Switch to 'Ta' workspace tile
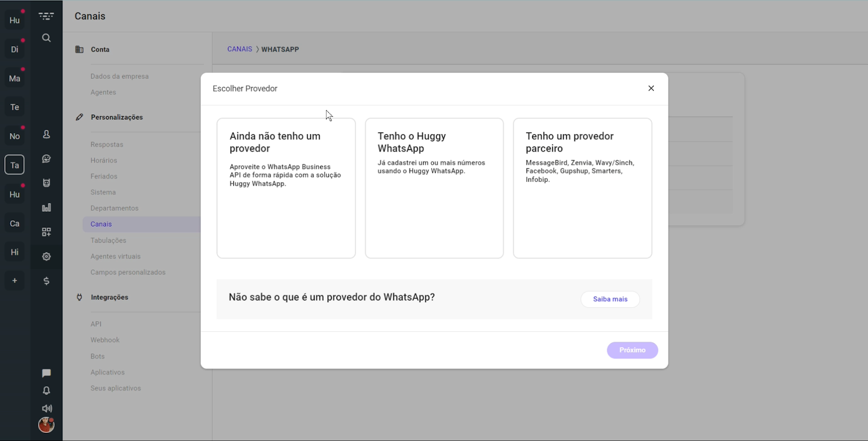868x441 pixels. click(x=15, y=165)
